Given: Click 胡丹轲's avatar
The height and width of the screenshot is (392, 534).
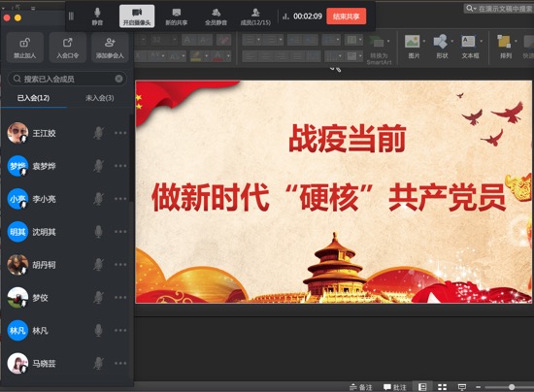Looking at the screenshot, I should tap(17, 265).
